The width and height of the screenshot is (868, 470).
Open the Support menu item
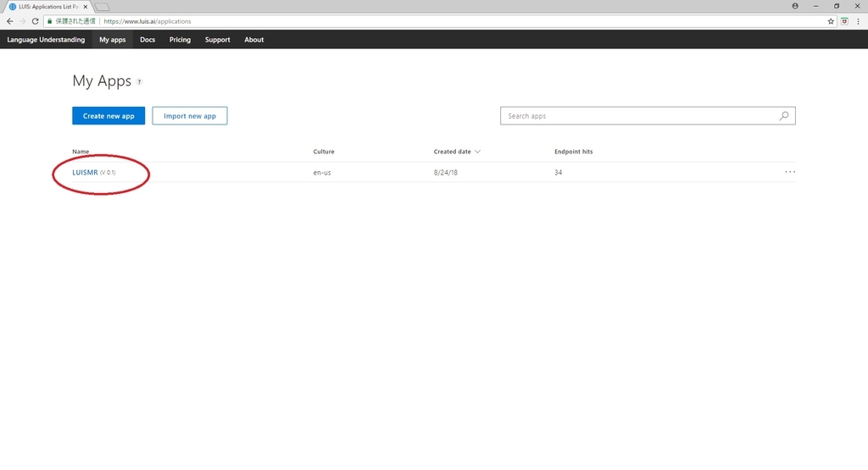point(218,40)
